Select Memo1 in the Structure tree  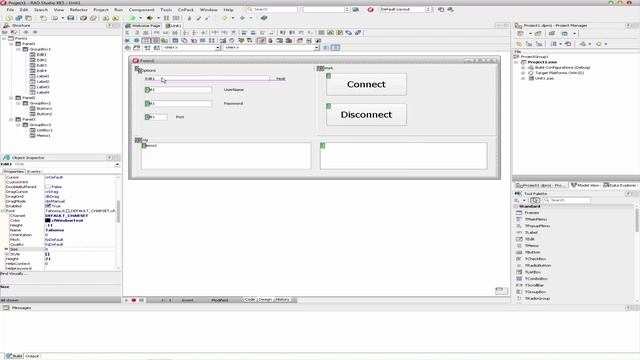pyautogui.click(x=43, y=136)
